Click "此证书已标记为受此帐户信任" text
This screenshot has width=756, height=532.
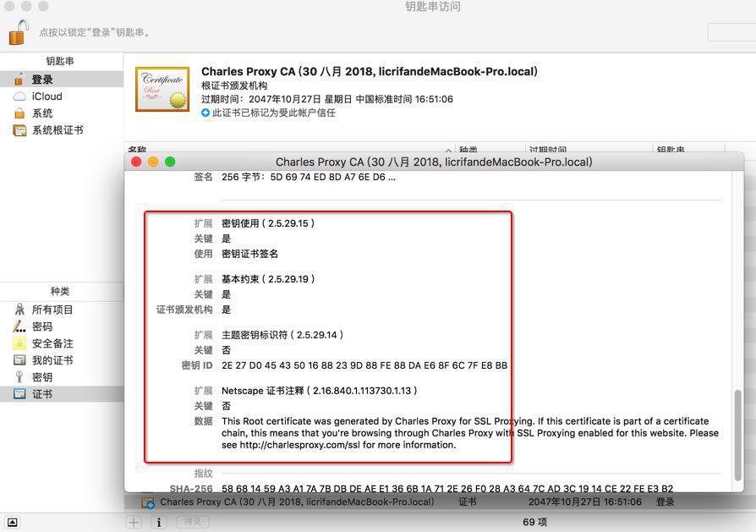click(274, 112)
